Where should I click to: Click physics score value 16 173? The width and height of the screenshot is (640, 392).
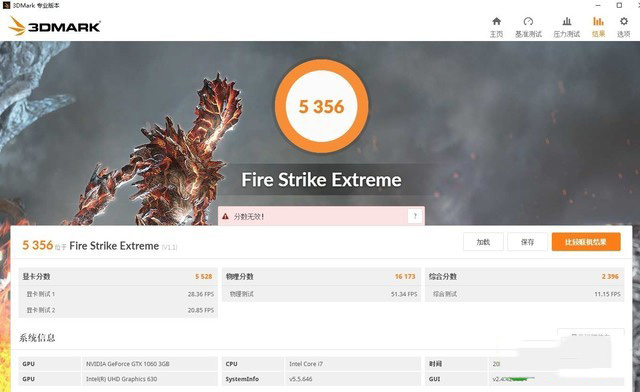tap(405, 276)
